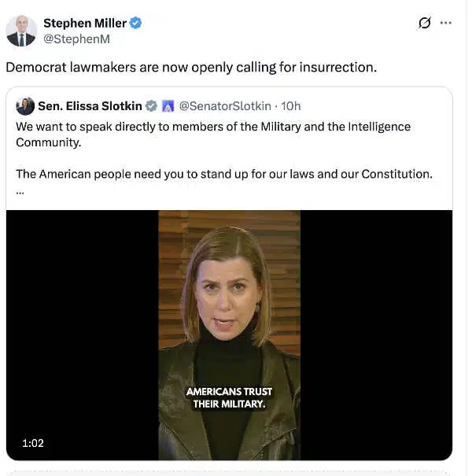Click the Grok icon beside the three dots
472x476 pixels.
point(425,23)
